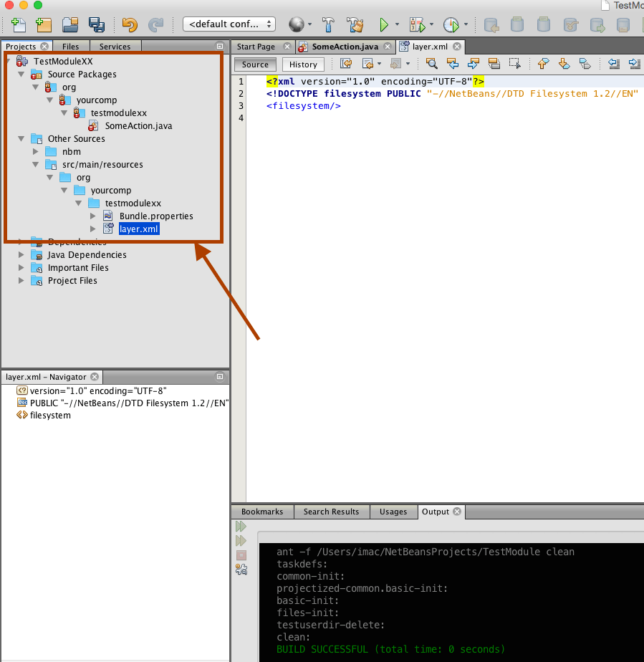Screen dimensions: 644x662
Task: Click the Build Project hammer icon
Action: click(x=328, y=25)
